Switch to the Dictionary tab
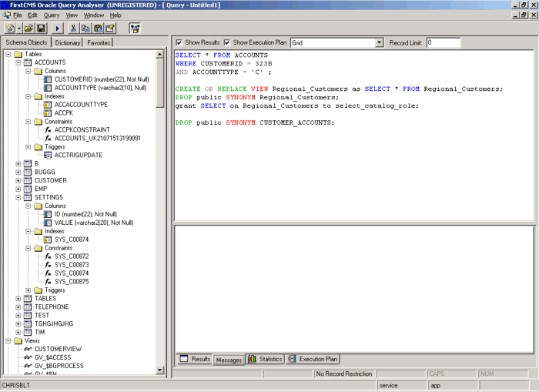Image resolution: width=539 pixels, height=392 pixels. click(x=68, y=42)
